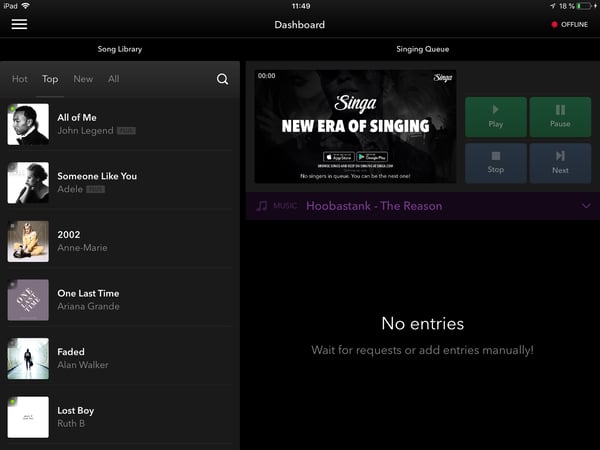Click the Singa video preview

point(355,126)
